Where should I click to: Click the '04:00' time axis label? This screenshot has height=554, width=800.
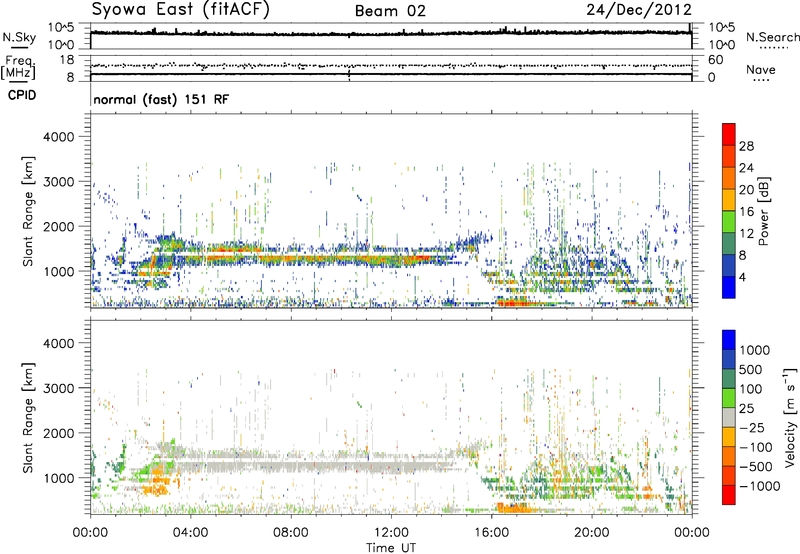tap(190, 533)
